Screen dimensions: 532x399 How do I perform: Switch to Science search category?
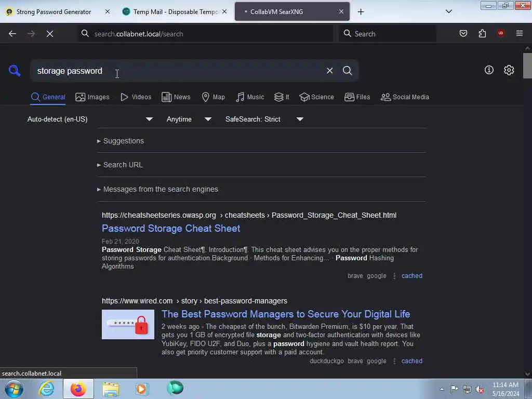click(x=316, y=97)
